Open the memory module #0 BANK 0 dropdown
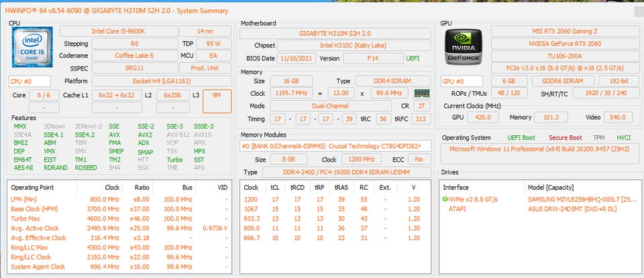Image resolution: width=644 pixels, height=278 pixels. [x=335, y=146]
